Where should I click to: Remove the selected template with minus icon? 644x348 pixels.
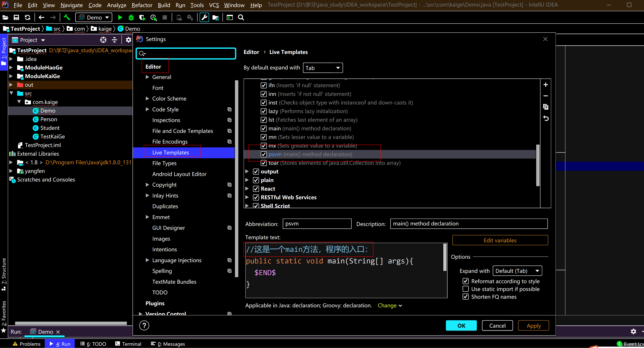(x=546, y=96)
